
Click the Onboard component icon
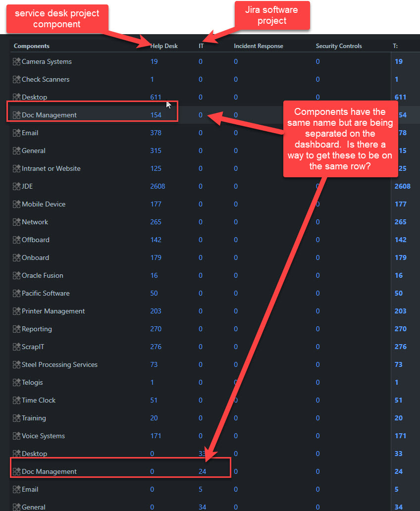pyautogui.click(x=17, y=257)
